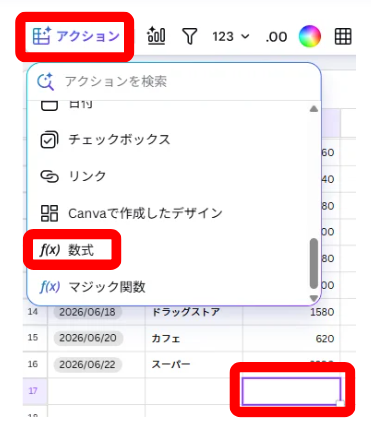This screenshot has height=439, width=371.
Task: Click the .00 decimal places button
Action: (x=276, y=37)
